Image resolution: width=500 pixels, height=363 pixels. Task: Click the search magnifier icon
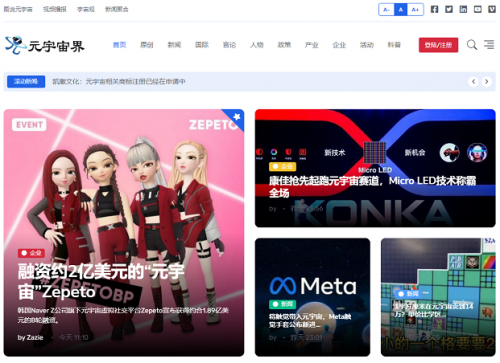point(472,45)
